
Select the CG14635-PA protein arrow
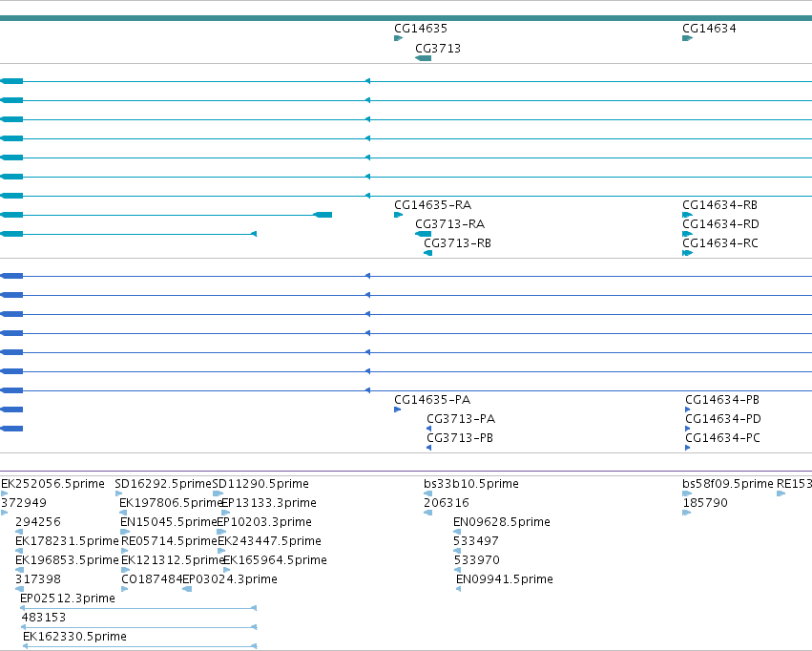point(397,409)
